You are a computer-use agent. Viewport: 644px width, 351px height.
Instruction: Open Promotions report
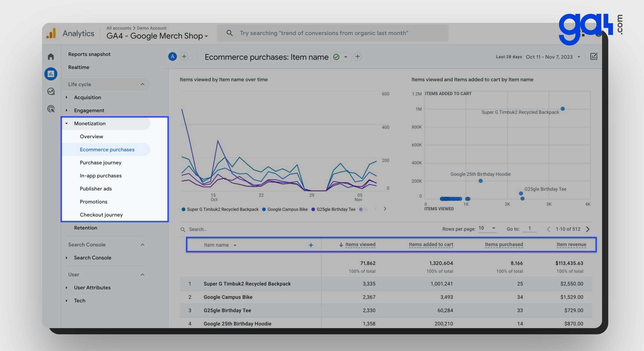point(94,202)
